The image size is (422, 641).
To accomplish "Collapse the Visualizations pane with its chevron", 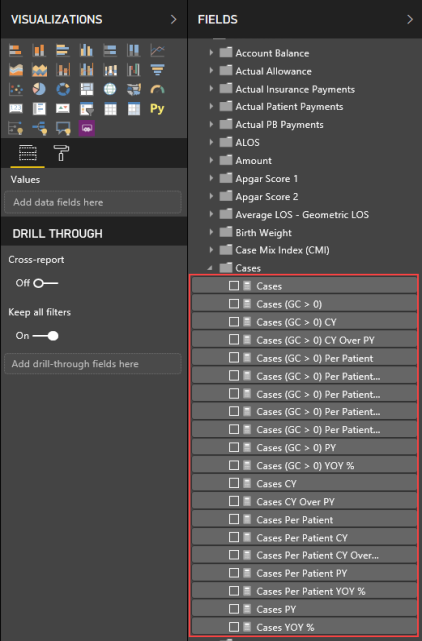I will point(173,19).
